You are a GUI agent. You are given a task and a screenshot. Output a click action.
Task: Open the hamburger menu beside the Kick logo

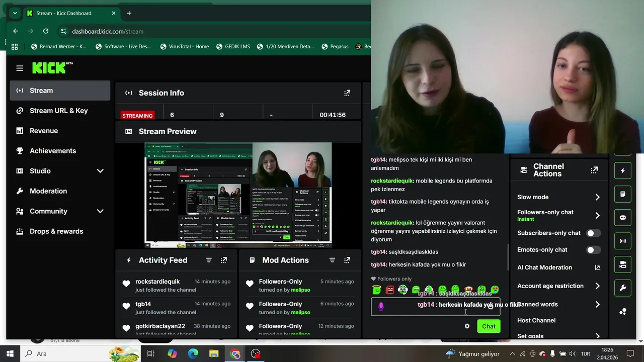(x=20, y=68)
